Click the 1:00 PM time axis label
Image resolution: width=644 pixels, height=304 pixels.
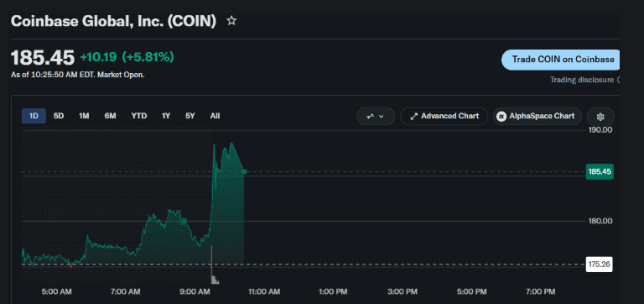point(333,292)
